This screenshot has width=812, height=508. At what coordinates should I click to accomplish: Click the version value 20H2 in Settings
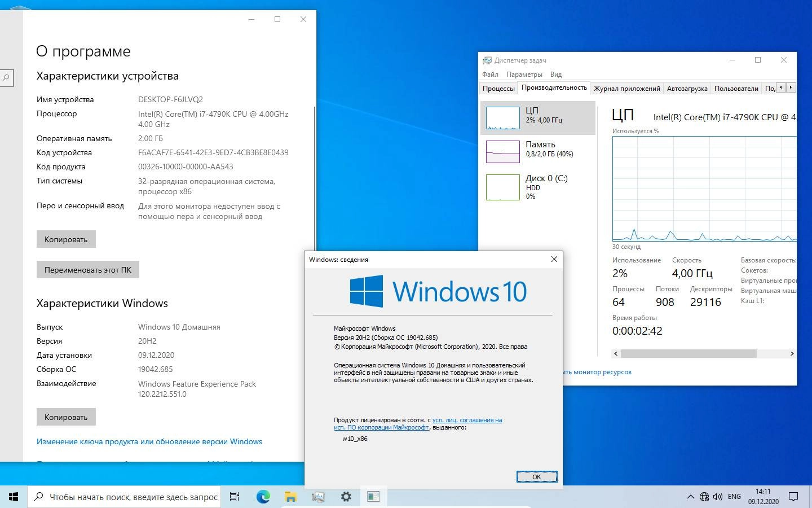click(x=147, y=341)
